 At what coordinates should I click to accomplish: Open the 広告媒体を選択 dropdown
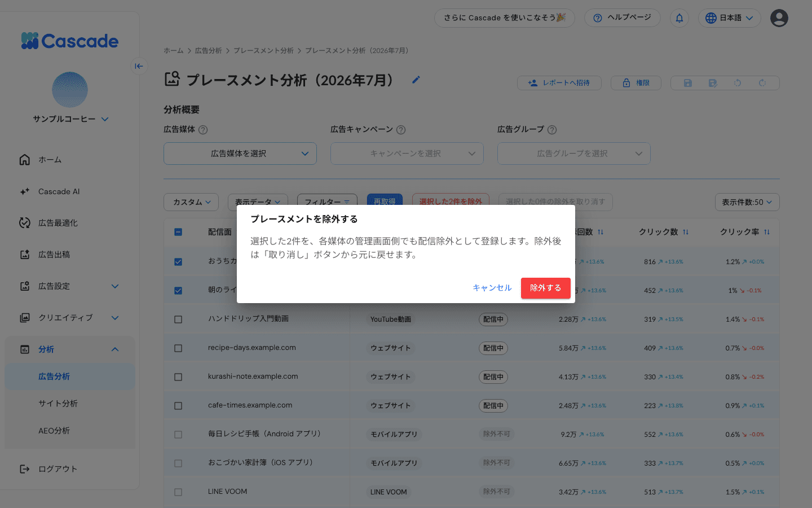[240, 154]
